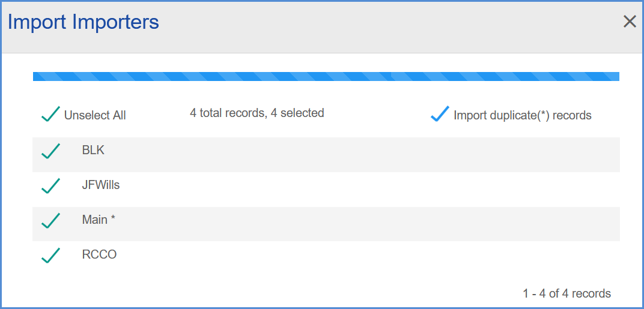Toggle Import duplicate(*) records blue checkmark

(x=440, y=113)
